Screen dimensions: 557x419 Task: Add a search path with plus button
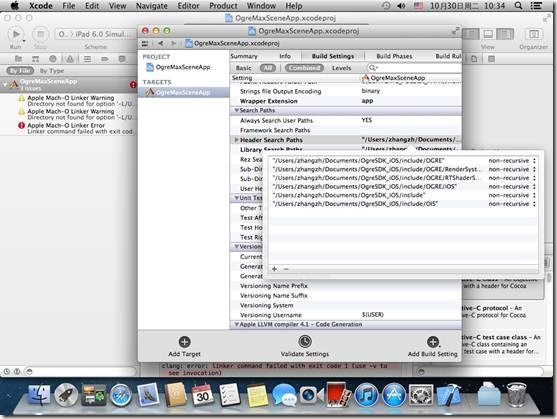pos(274,269)
